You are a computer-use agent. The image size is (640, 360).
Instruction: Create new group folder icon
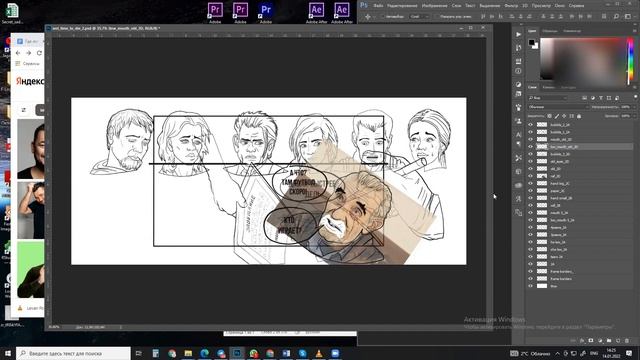(x=609, y=340)
